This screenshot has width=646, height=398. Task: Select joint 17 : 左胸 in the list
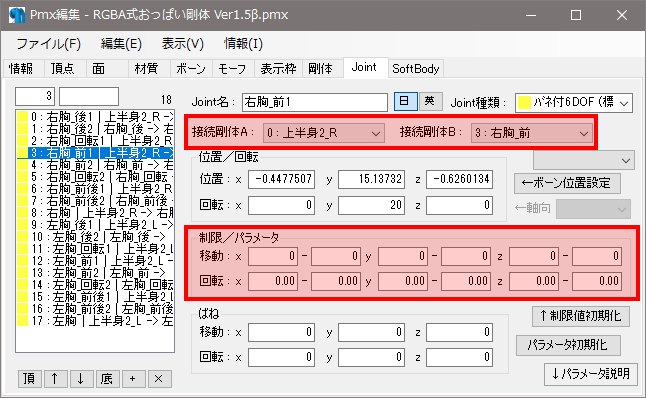(x=95, y=321)
